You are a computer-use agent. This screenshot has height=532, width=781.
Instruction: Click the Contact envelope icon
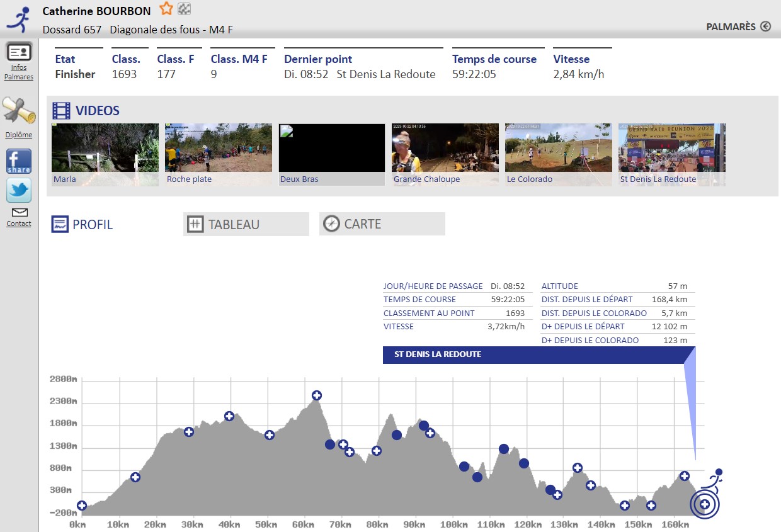[19, 213]
